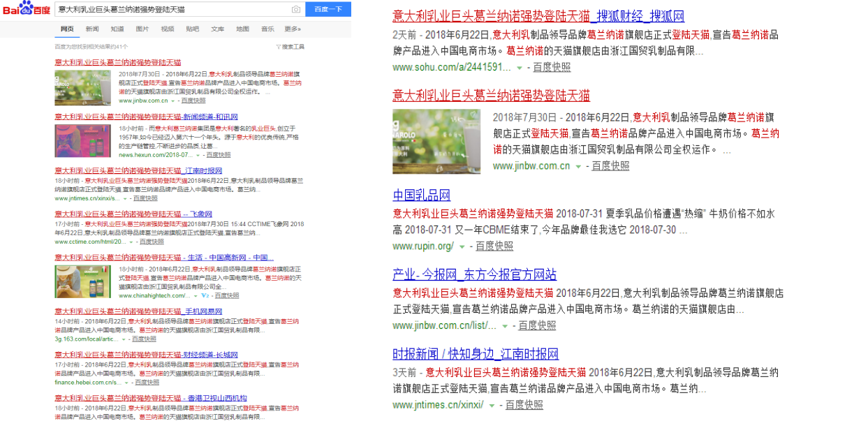Click thumbnail of the 中国高新网 result
The image size is (868, 421).
coord(83,281)
